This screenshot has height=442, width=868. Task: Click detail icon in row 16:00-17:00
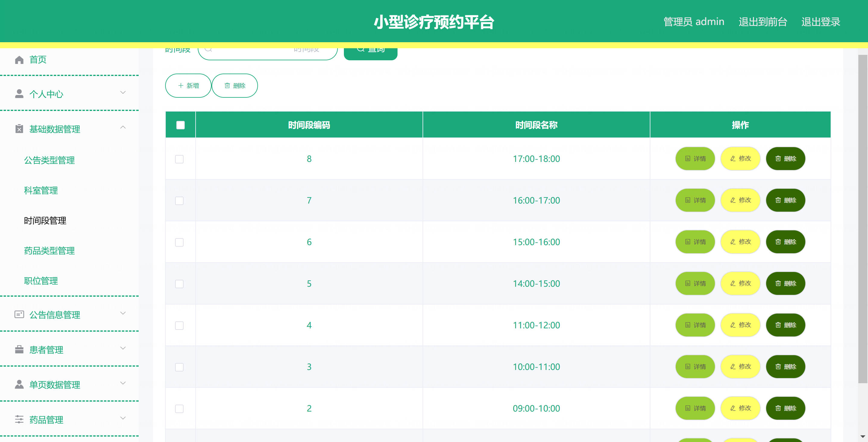coord(688,200)
